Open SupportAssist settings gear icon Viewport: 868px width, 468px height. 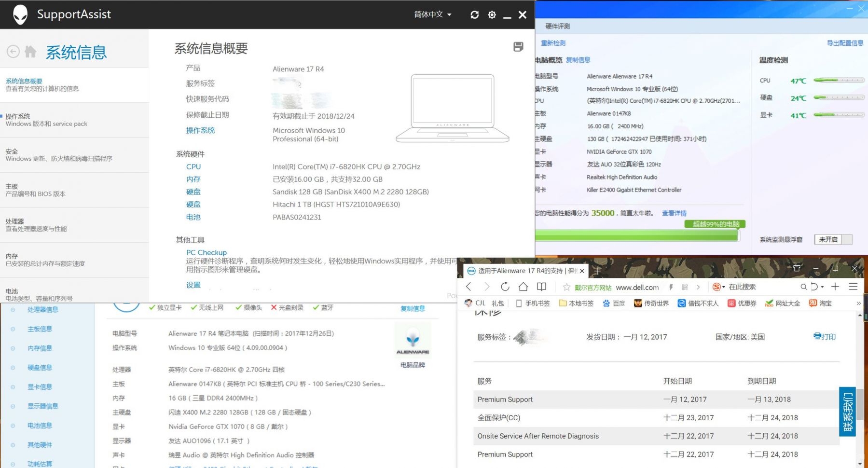(492, 14)
